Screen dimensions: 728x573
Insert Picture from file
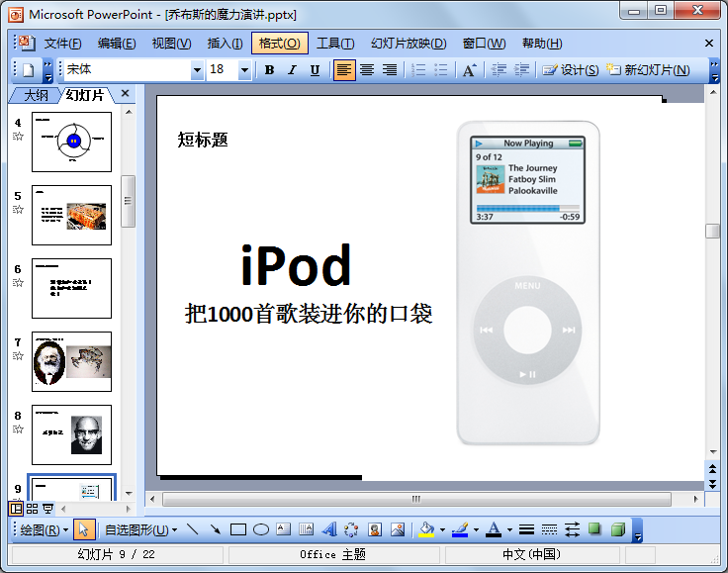tap(398, 529)
